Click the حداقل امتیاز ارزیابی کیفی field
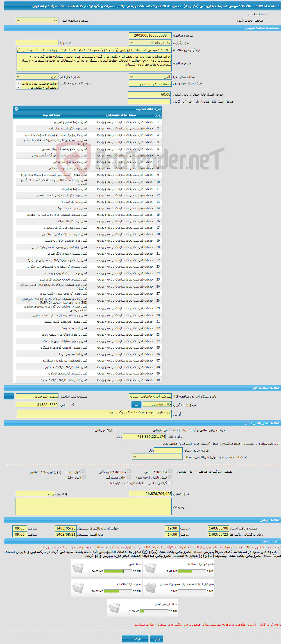Viewport: 281px width, 644px height. [x=149, y=94]
